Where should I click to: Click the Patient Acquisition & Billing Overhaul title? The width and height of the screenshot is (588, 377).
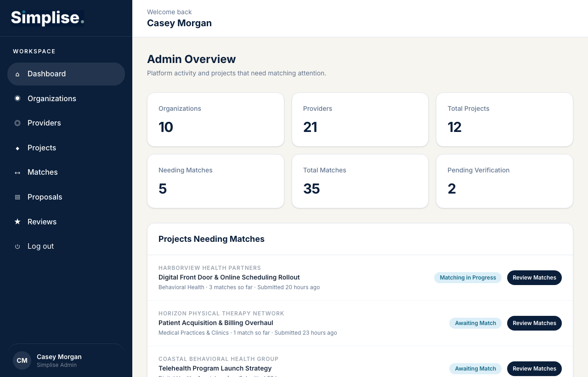coord(216,323)
